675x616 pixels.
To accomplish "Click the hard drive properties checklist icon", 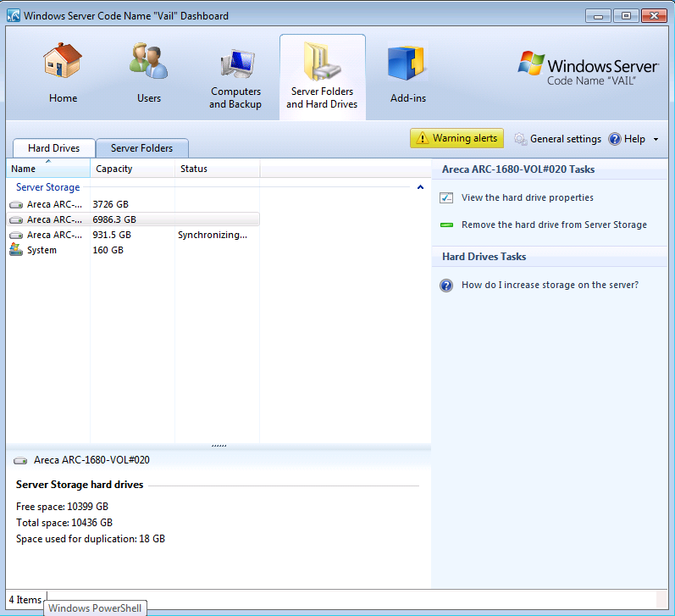I will pos(446,197).
